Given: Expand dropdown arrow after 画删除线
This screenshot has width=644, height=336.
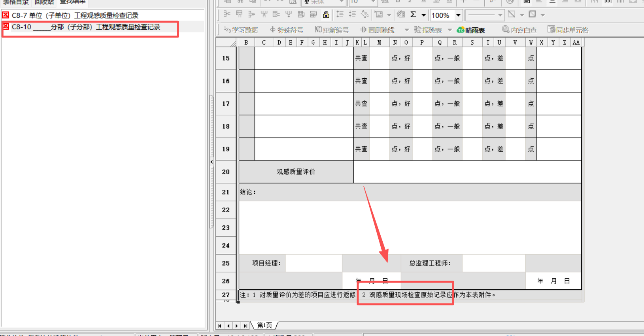Looking at the screenshot, I should 407,30.
